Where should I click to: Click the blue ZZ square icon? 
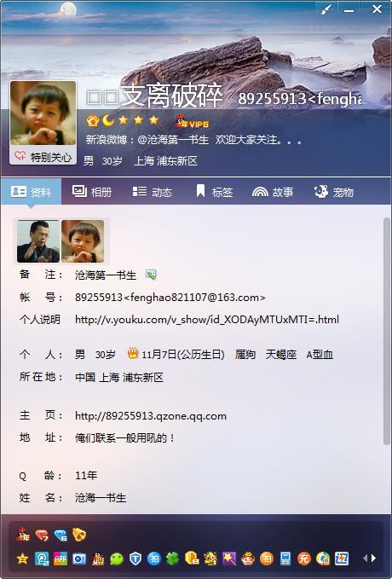point(342,559)
